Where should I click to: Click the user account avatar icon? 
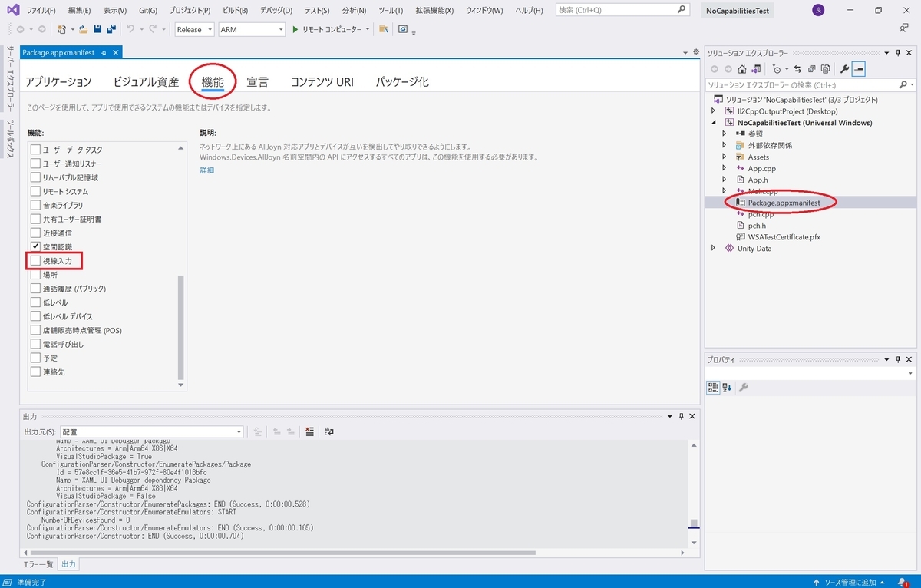point(818,10)
